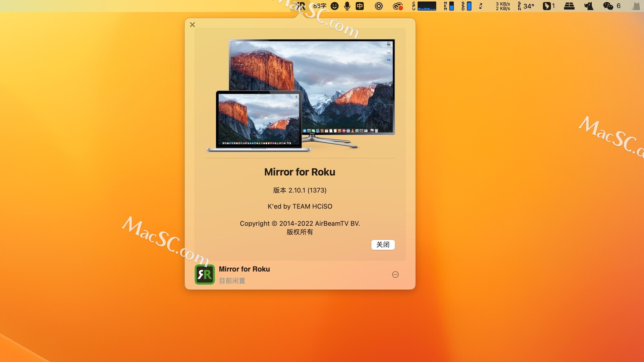This screenshot has height=362, width=644.
Task: Click the TV and laptop mirroring image
Action: click(x=300, y=96)
